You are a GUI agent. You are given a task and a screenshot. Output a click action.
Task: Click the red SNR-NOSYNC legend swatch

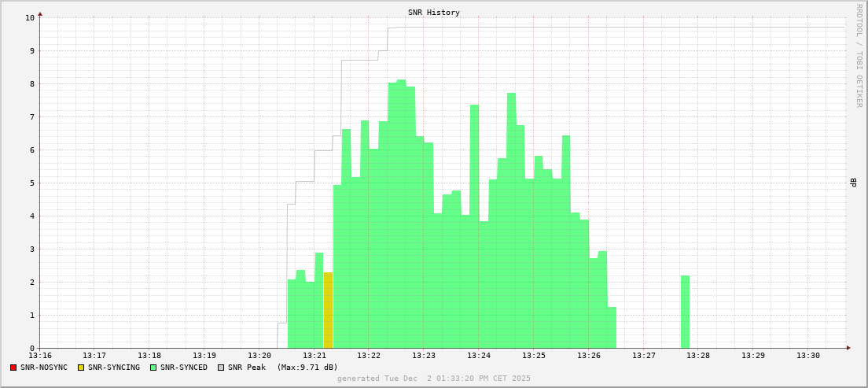click(13, 368)
